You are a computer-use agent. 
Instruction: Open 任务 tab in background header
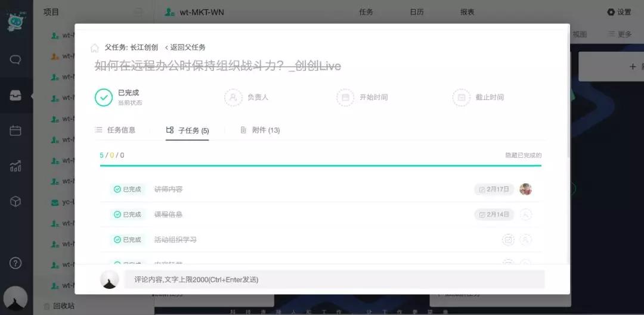pos(366,12)
